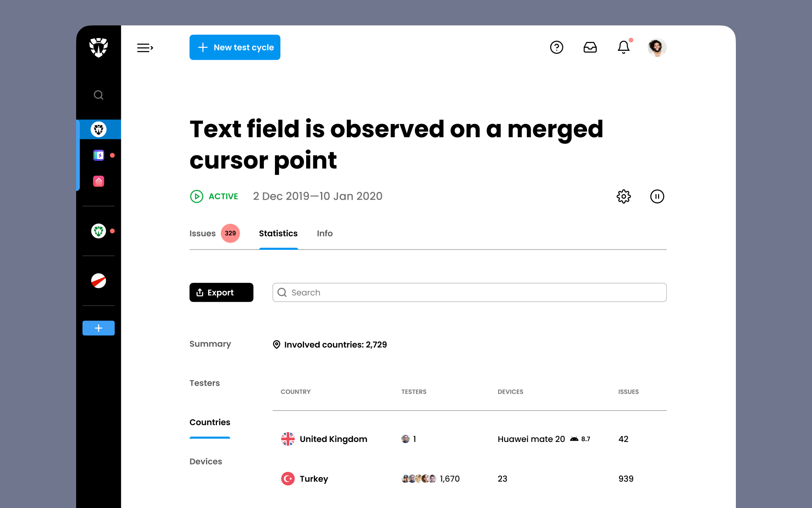This screenshot has width=812, height=508.
Task: Click the 1,670 testers count
Action: [x=450, y=479]
